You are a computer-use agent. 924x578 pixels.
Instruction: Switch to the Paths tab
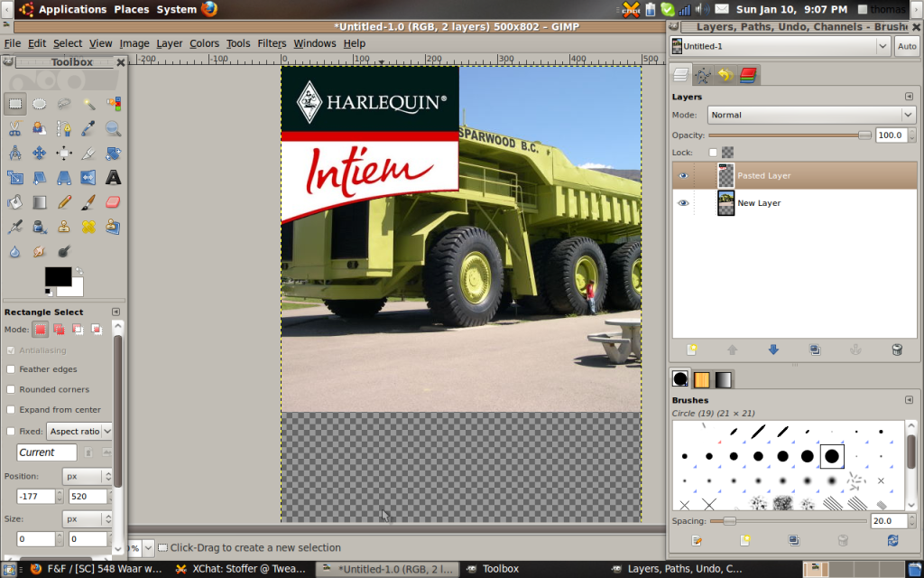[x=702, y=75]
